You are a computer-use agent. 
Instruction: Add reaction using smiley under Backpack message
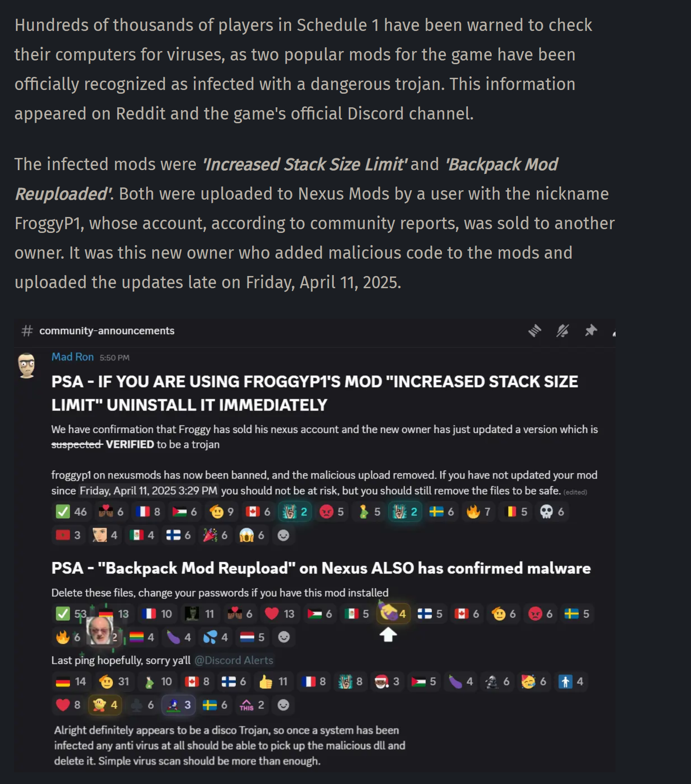[x=284, y=637]
